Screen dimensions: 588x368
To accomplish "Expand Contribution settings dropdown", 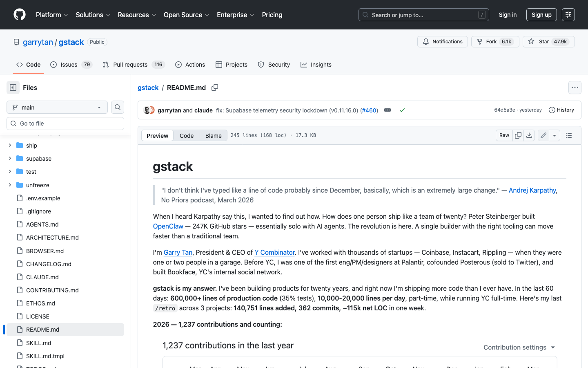I will pos(519,347).
